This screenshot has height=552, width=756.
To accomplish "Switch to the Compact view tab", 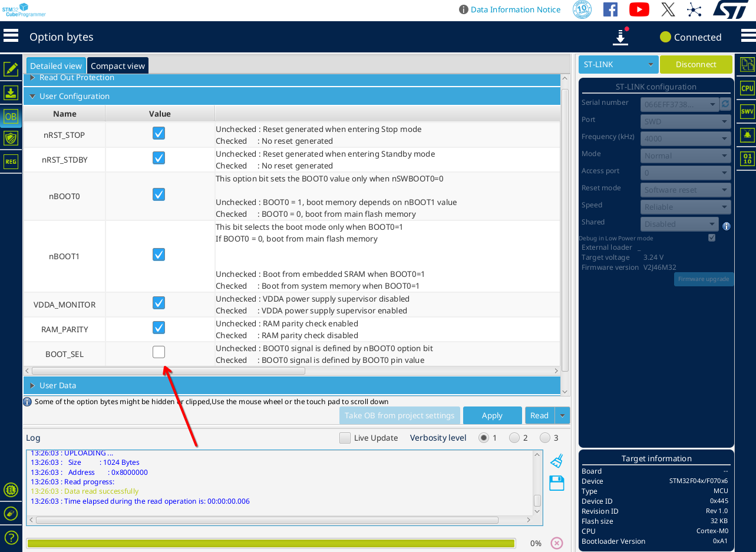I will tap(117, 66).
